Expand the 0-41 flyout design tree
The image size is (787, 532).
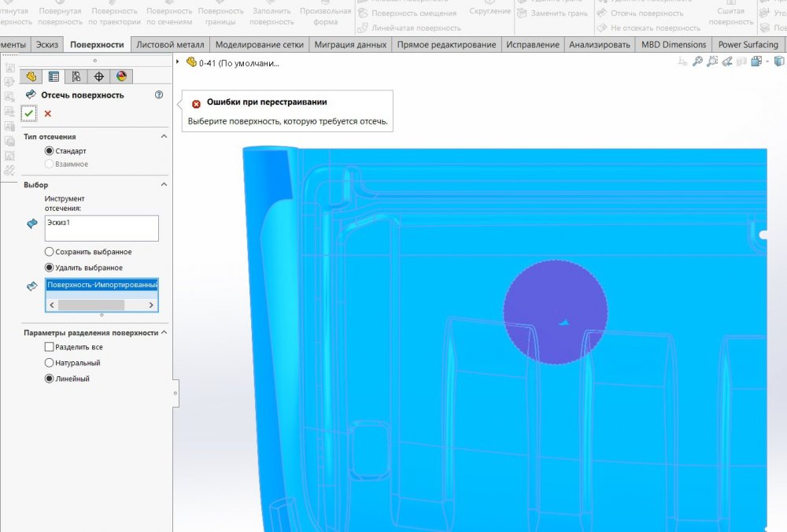178,62
